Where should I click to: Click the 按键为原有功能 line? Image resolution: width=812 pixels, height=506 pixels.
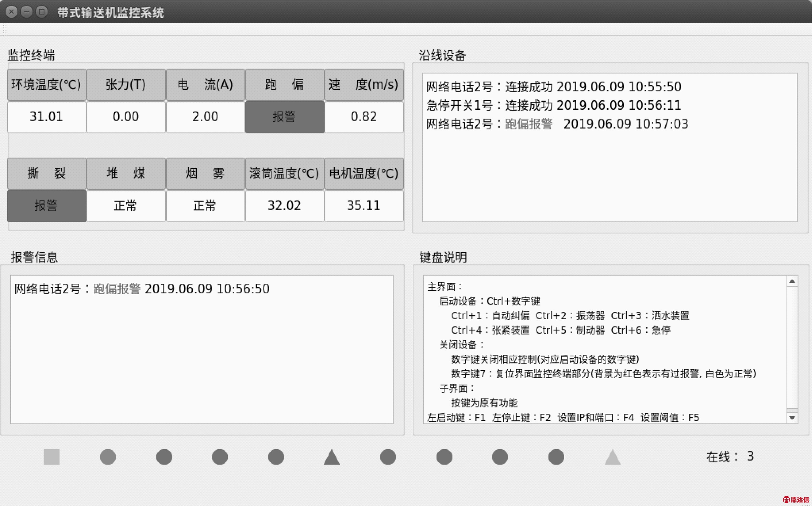(484, 403)
